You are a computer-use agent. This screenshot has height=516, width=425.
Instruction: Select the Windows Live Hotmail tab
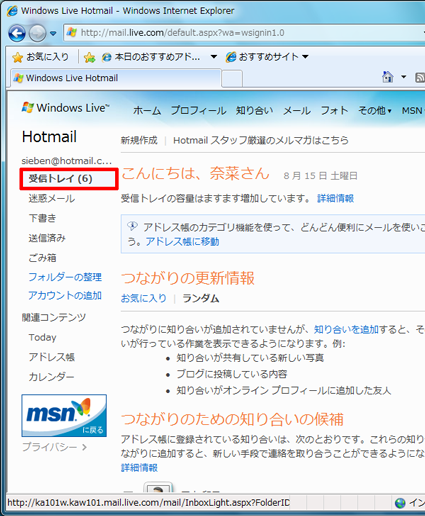click(x=115, y=78)
